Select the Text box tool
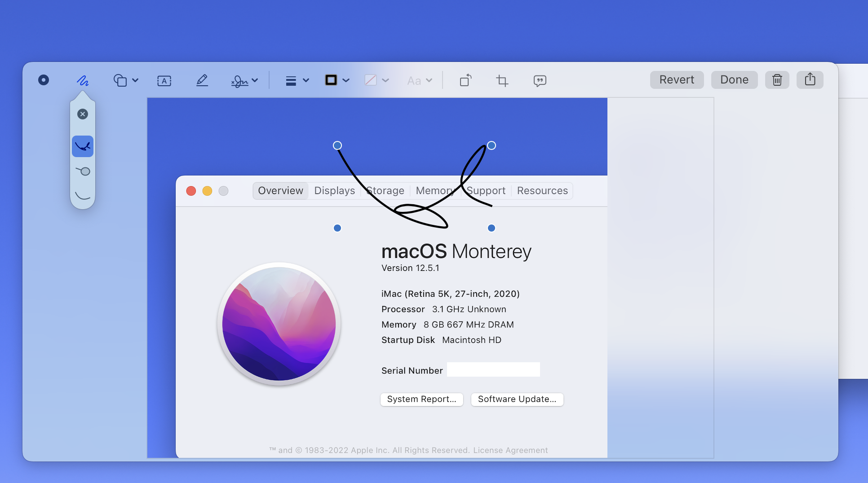Viewport: 868px width, 483px height. (164, 81)
